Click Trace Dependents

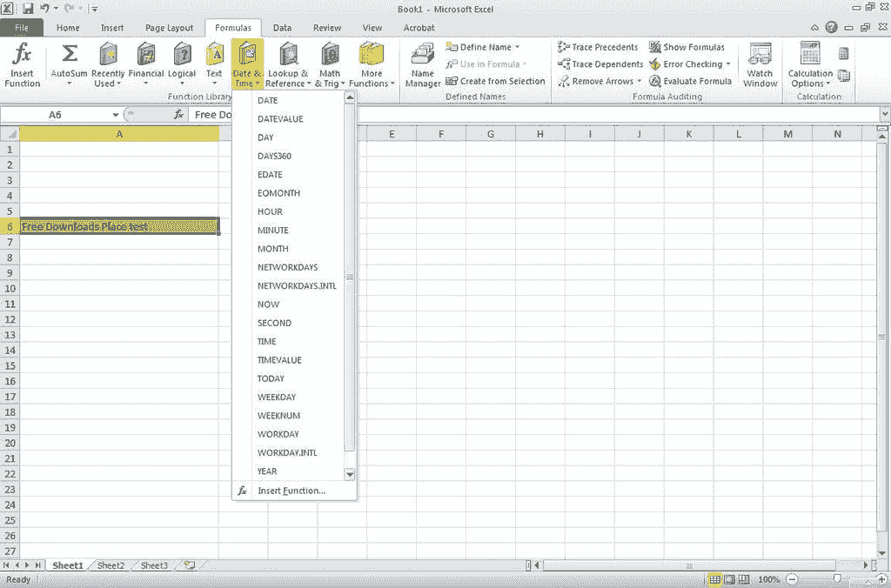click(x=600, y=64)
